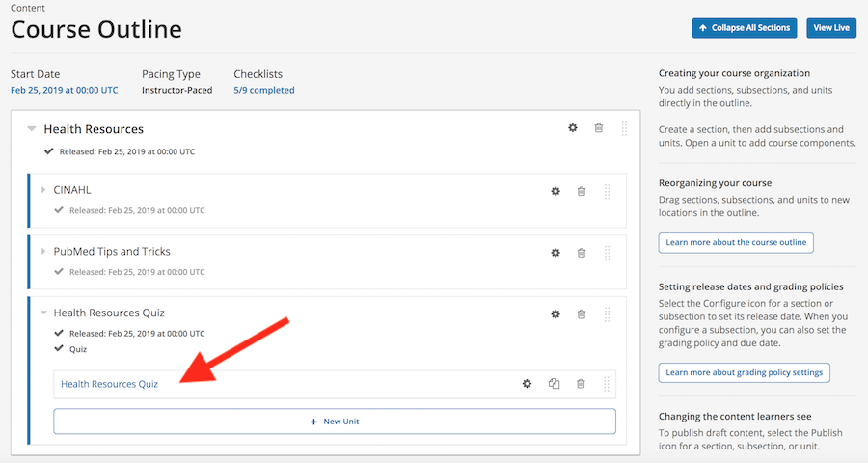This screenshot has height=463, width=868.
Task: Open the start date Feb 25, 2019 link
Action: click(x=65, y=90)
